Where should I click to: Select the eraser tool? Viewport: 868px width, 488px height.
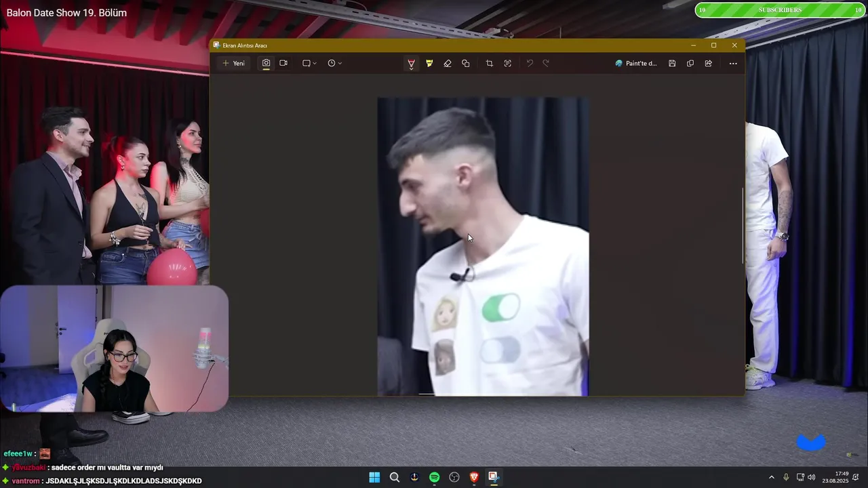pos(448,63)
